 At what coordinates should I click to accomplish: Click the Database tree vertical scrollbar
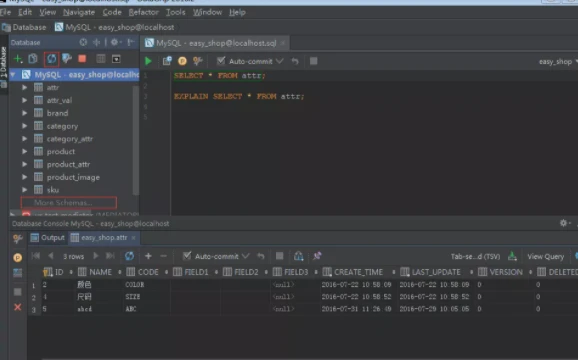(136, 140)
